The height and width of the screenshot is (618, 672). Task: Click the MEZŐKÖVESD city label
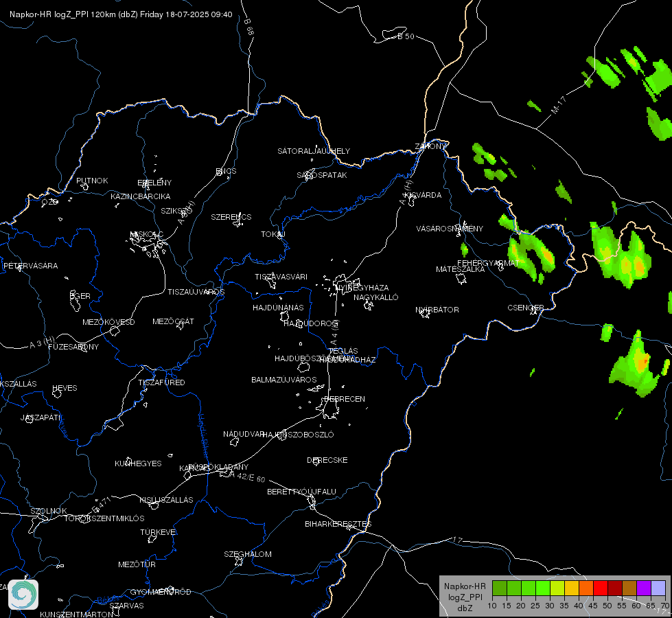point(108,322)
